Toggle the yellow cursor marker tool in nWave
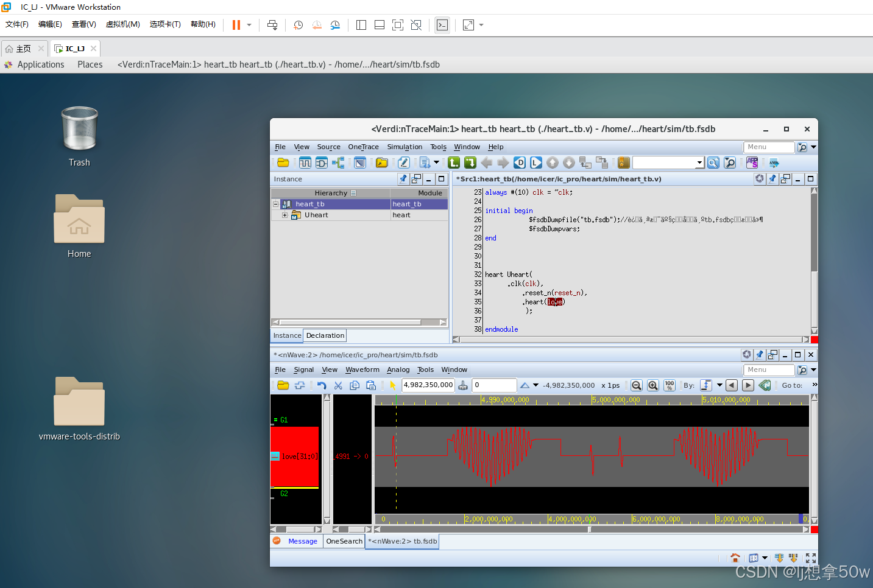Screen dimensions: 873x588 click(x=392, y=385)
